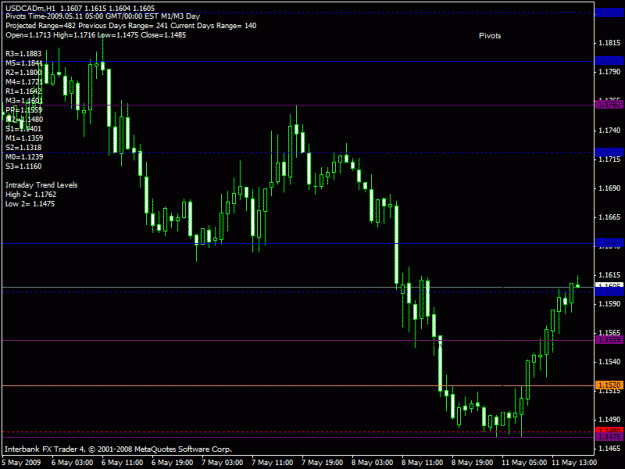This screenshot has height=469, width=625.
Task: Click the M4=1.1721 level label
Action: [x=24, y=82]
